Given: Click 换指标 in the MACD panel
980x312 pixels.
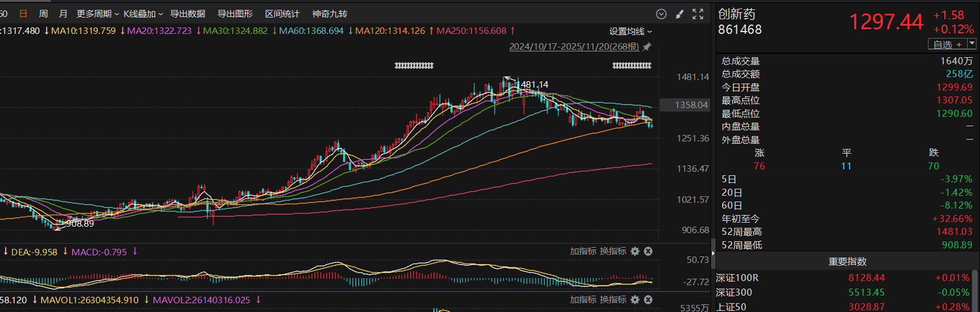Looking at the screenshot, I should tap(613, 251).
